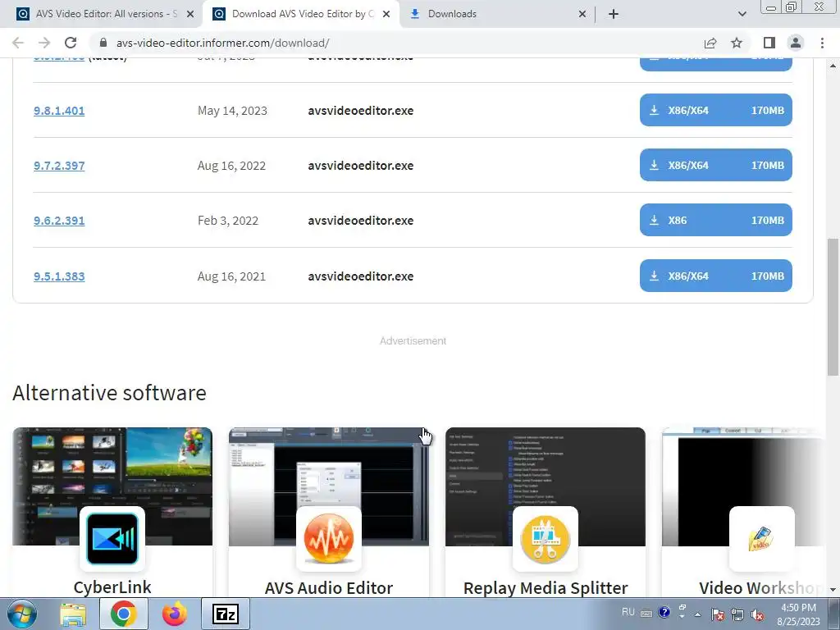Click the Chrome taskbar button
Image resolution: width=840 pixels, height=630 pixels.
[x=123, y=614]
